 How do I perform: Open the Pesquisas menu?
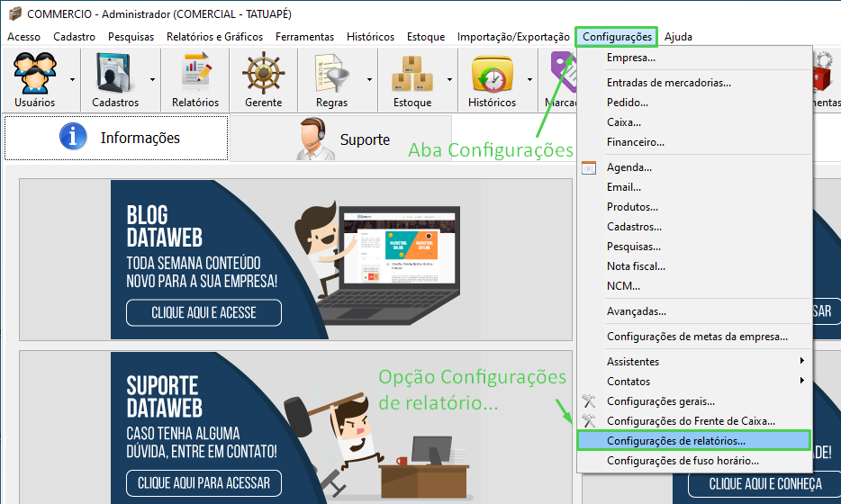coord(131,37)
